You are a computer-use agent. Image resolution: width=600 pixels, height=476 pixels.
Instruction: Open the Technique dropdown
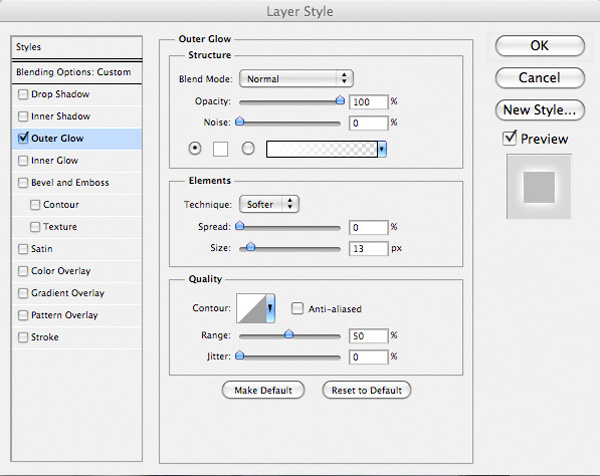coord(270,204)
